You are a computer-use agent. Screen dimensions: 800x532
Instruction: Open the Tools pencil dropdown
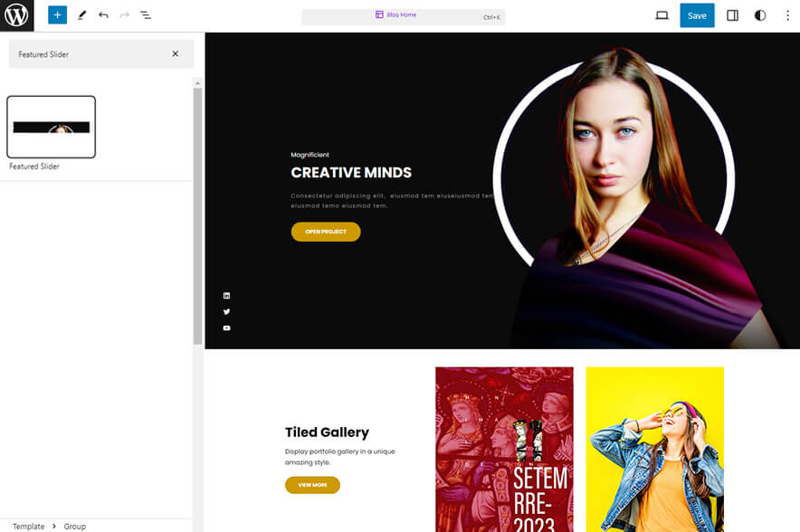point(81,14)
